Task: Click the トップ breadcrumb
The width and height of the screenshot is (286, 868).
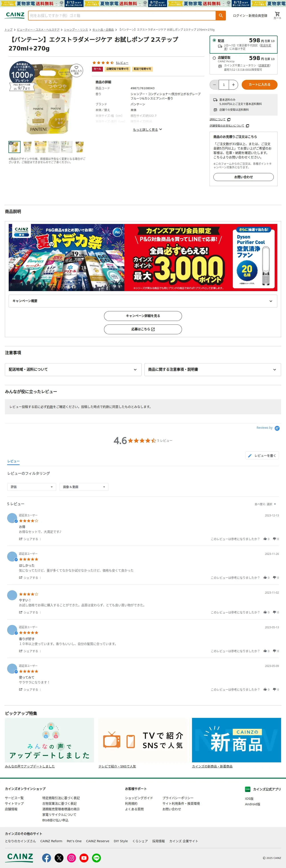Action: coord(8,30)
